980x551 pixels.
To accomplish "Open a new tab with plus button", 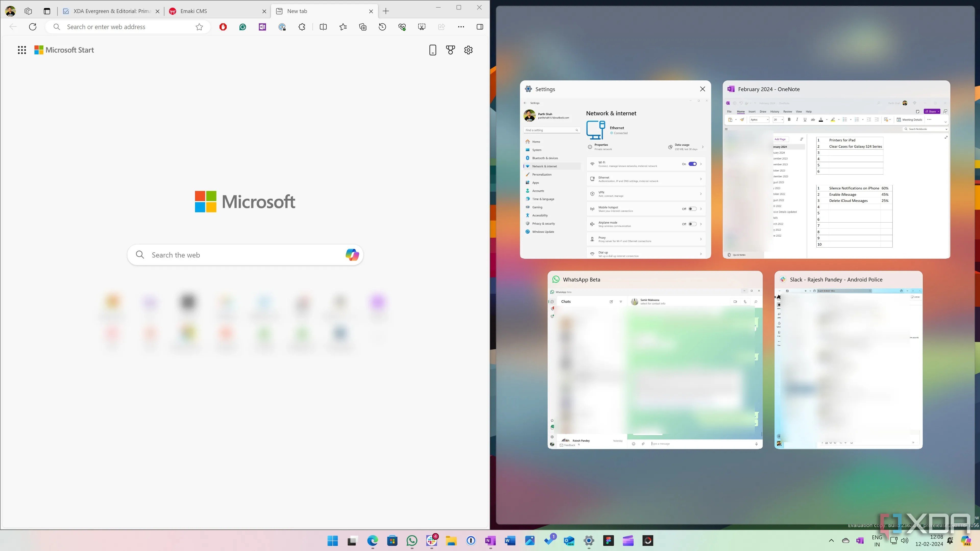I will 386,11.
